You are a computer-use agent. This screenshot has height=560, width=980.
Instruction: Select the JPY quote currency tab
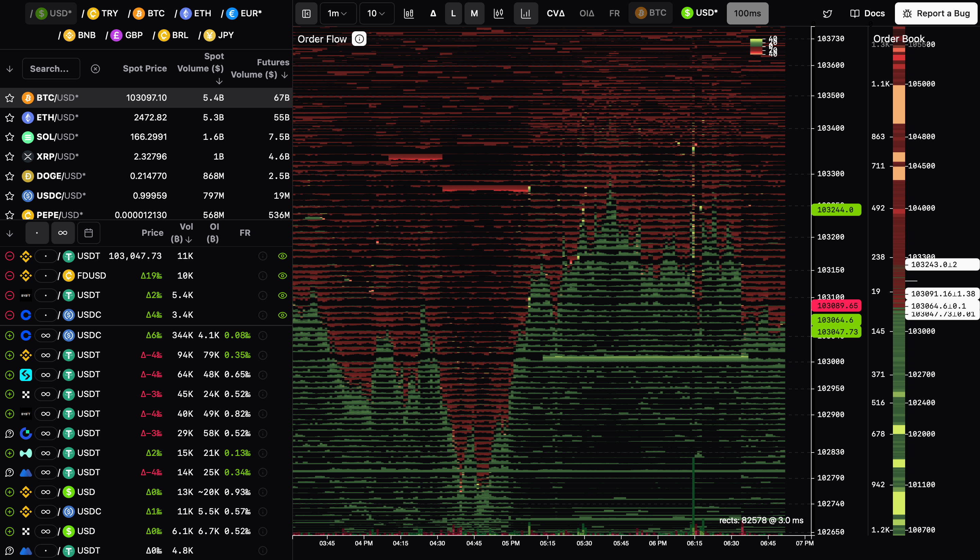coord(216,35)
